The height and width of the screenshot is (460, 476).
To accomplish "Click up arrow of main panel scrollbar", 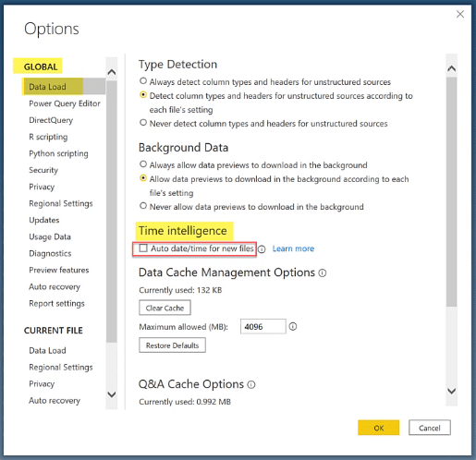I will click(451, 68).
